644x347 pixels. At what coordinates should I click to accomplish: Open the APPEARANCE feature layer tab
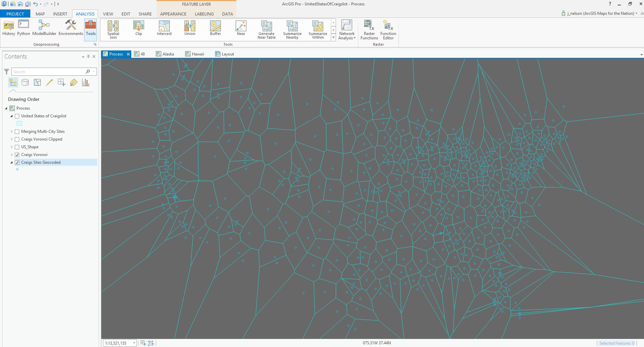click(x=173, y=14)
